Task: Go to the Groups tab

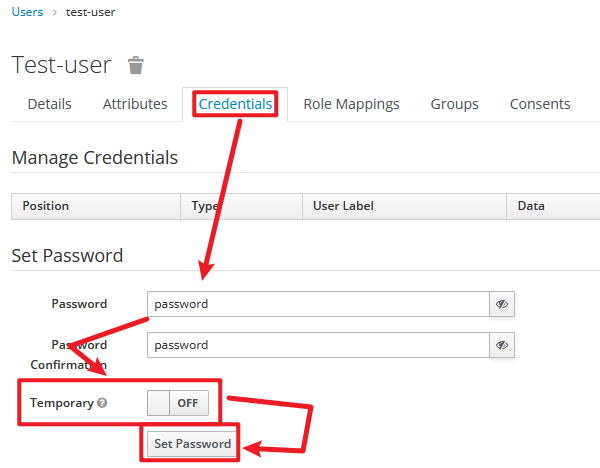Action: coord(454,104)
